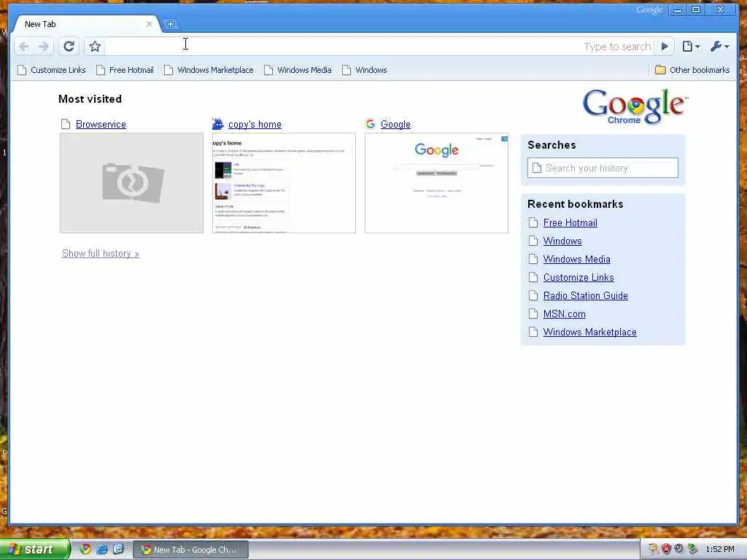Click the Forward navigation arrow
This screenshot has width=747, height=560.
click(43, 46)
